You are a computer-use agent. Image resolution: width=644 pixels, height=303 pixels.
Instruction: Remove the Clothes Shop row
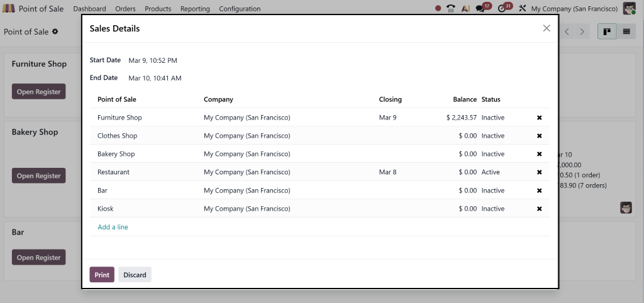539,136
